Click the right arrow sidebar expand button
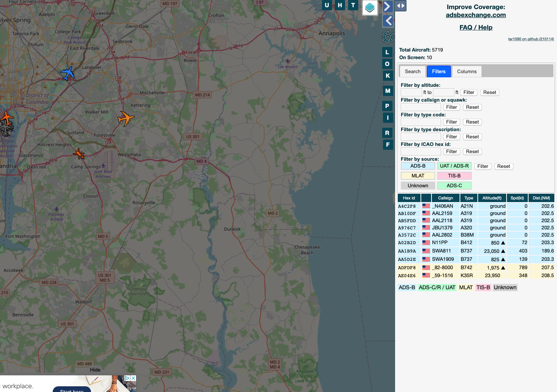The width and height of the screenshot is (557, 392). (387, 6)
